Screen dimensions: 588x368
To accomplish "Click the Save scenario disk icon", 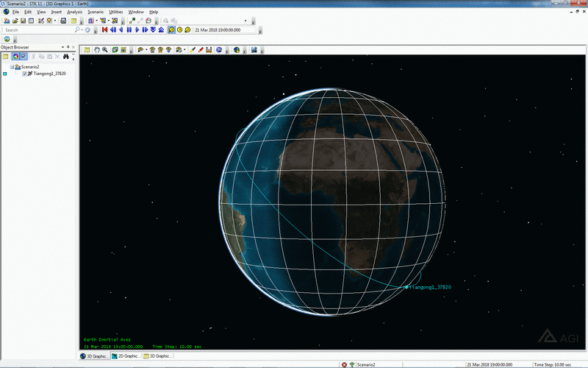I will point(23,21).
